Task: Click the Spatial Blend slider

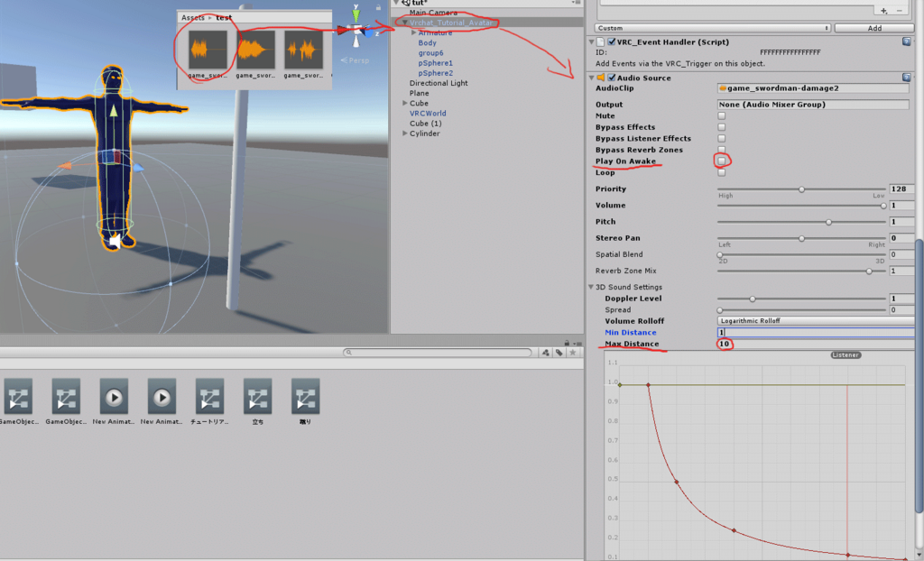Action: [x=801, y=254]
